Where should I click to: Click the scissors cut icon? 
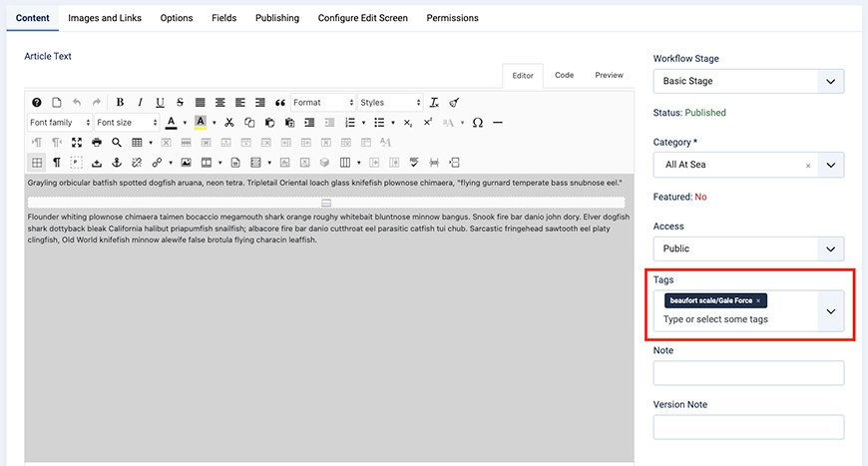point(229,123)
